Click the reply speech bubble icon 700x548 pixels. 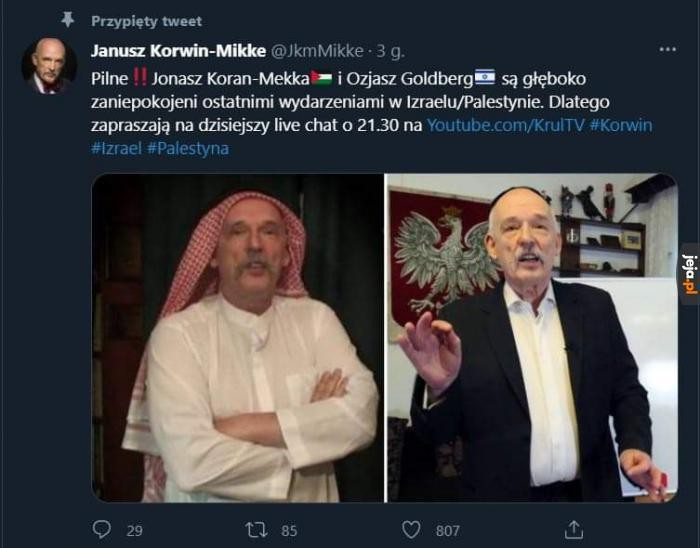(101, 530)
